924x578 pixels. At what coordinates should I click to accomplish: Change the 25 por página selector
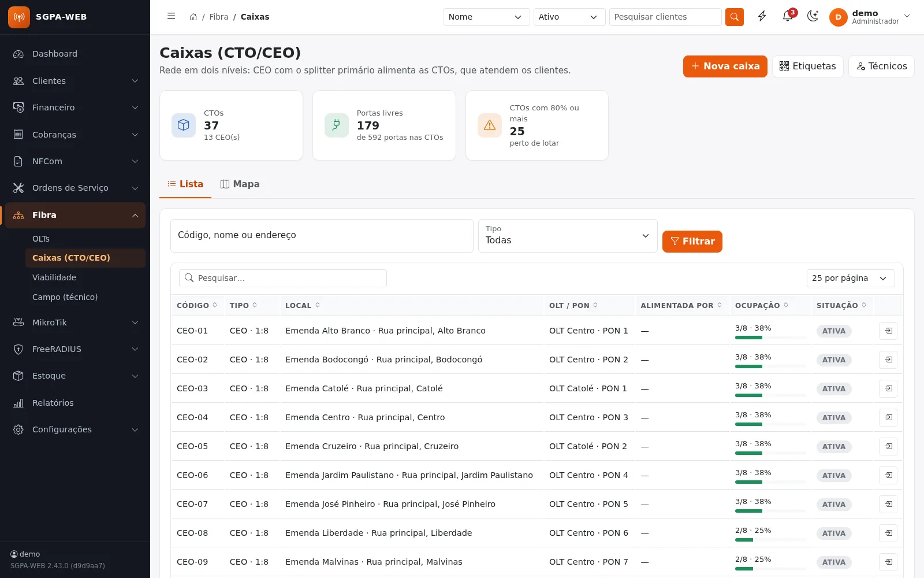click(x=851, y=278)
